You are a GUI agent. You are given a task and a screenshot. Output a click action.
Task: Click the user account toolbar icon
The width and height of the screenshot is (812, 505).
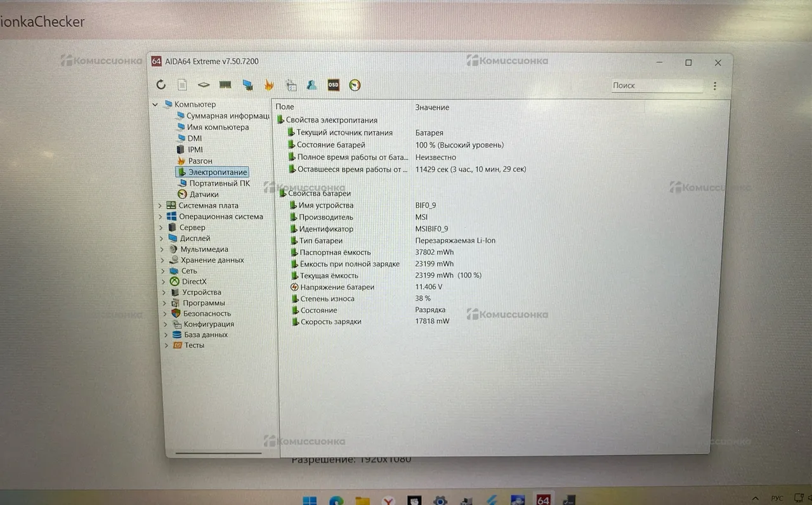(x=311, y=85)
